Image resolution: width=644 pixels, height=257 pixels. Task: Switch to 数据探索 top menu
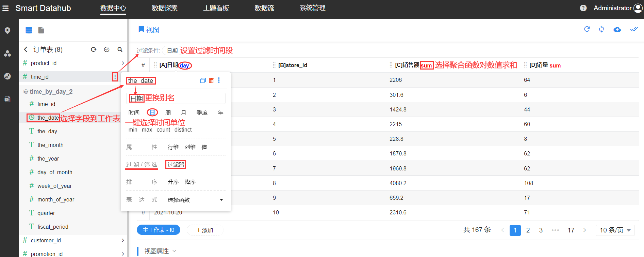tap(165, 8)
